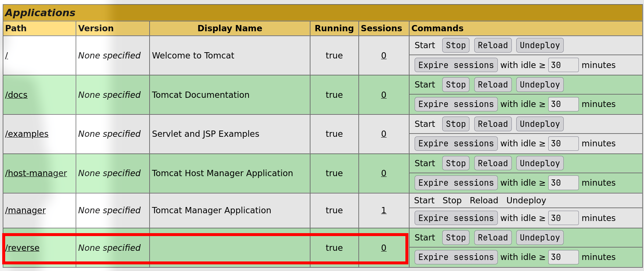Open the root / path link
Viewport: 644px width, 271px height.
click(x=7, y=56)
